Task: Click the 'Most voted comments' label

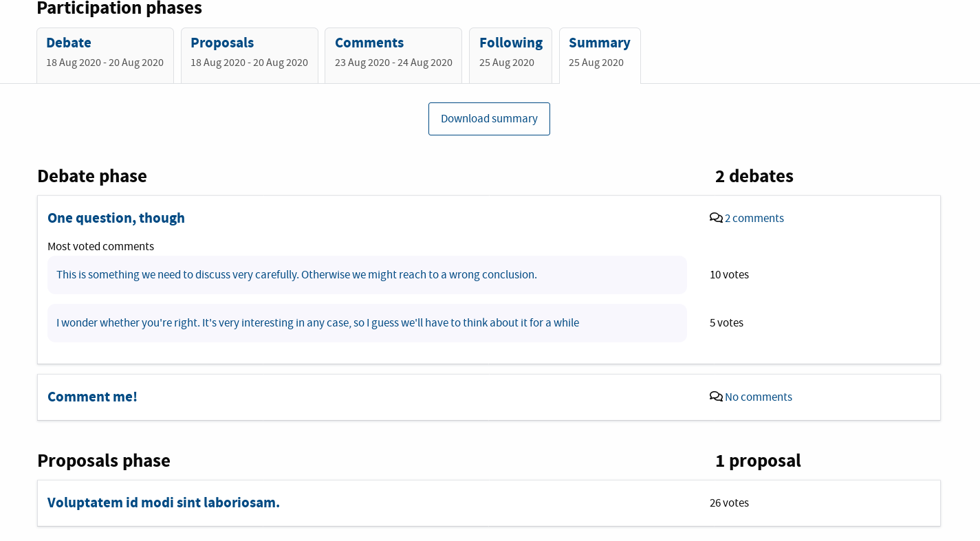Action: tap(100, 246)
